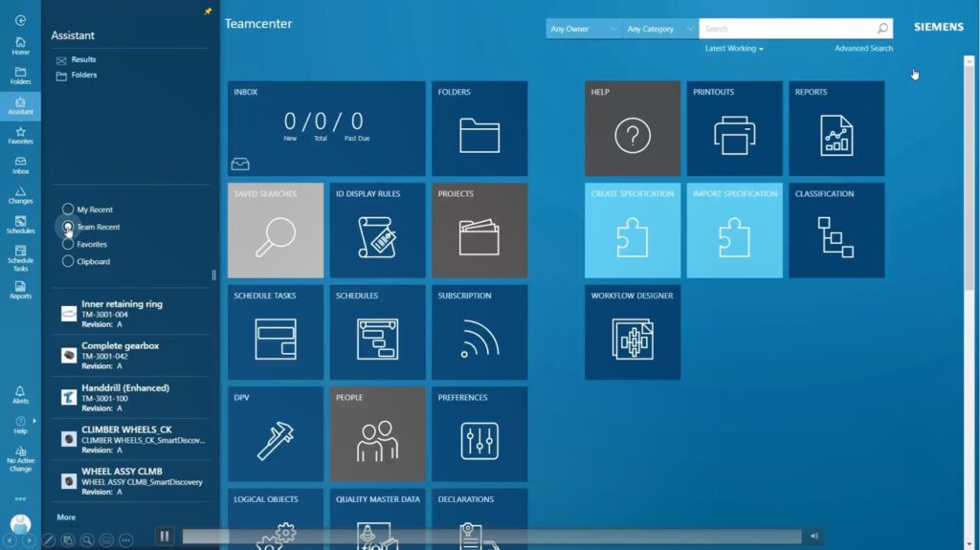
Task: Select the My Recent radio button
Action: coord(68,209)
